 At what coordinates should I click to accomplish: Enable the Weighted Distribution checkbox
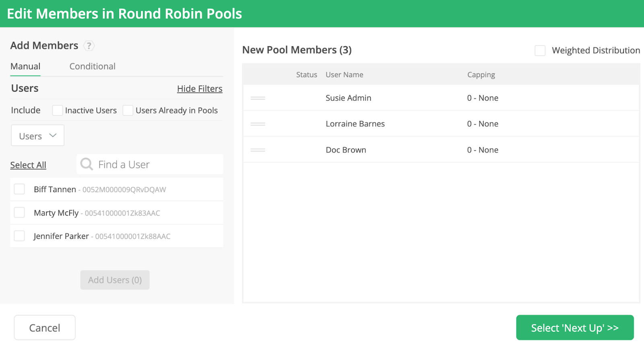coord(540,51)
